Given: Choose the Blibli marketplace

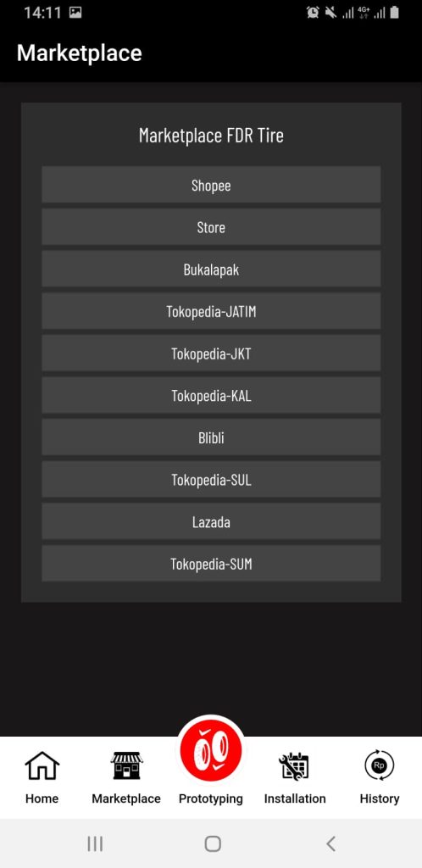Looking at the screenshot, I should [211, 437].
